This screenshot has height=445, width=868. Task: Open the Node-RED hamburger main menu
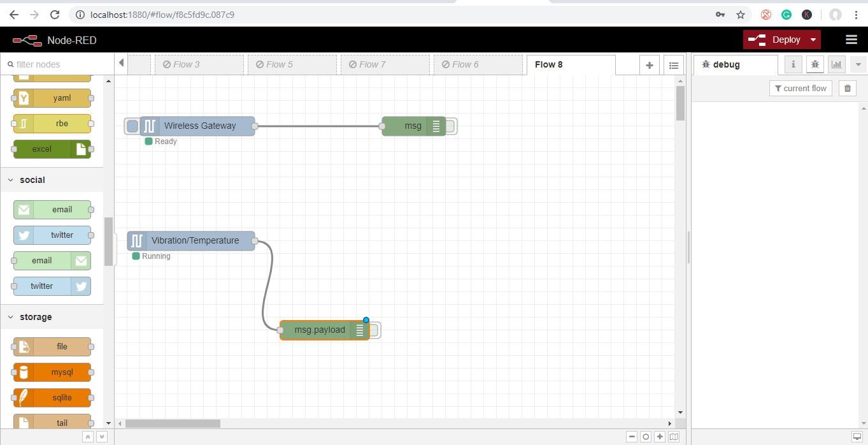tap(851, 40)
